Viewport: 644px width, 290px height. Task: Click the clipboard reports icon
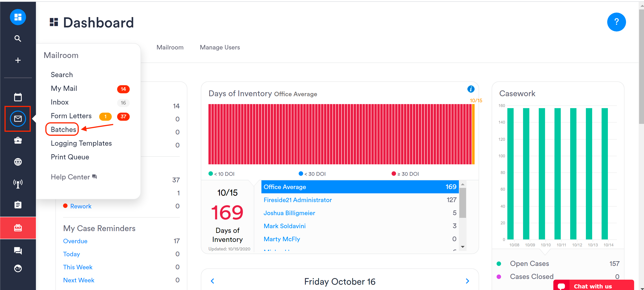click(18, 205)
